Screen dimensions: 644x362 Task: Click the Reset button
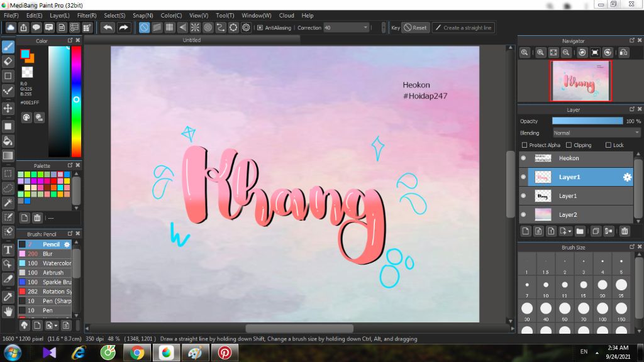(415, 28)
